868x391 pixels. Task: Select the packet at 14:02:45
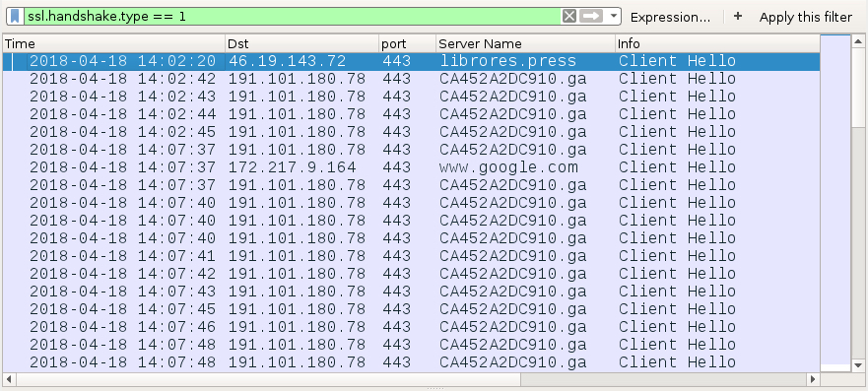411,132
